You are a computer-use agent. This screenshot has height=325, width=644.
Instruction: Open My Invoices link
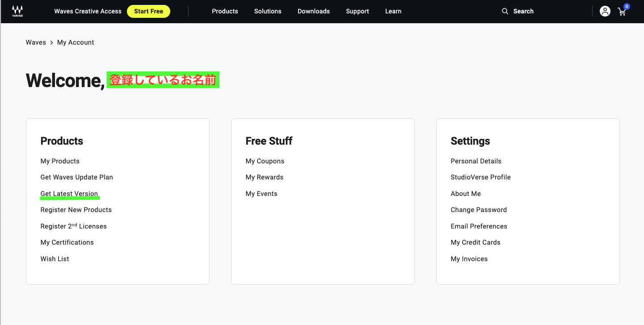coord(469,259)
